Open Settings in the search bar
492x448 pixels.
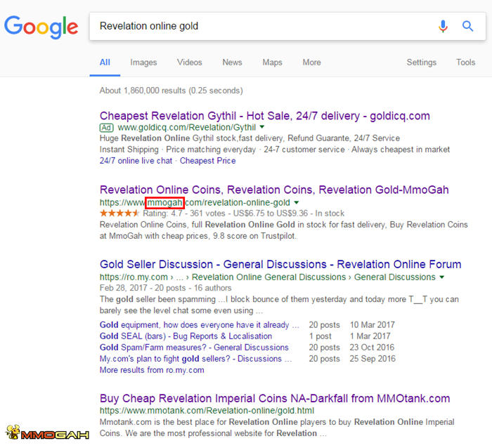coord(422,62)
